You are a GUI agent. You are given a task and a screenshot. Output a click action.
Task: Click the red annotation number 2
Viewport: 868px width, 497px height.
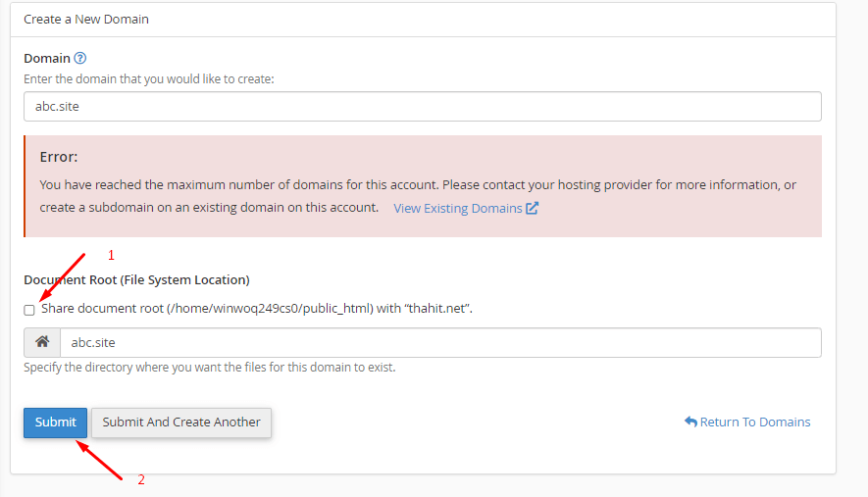click(x=141, y=479)
